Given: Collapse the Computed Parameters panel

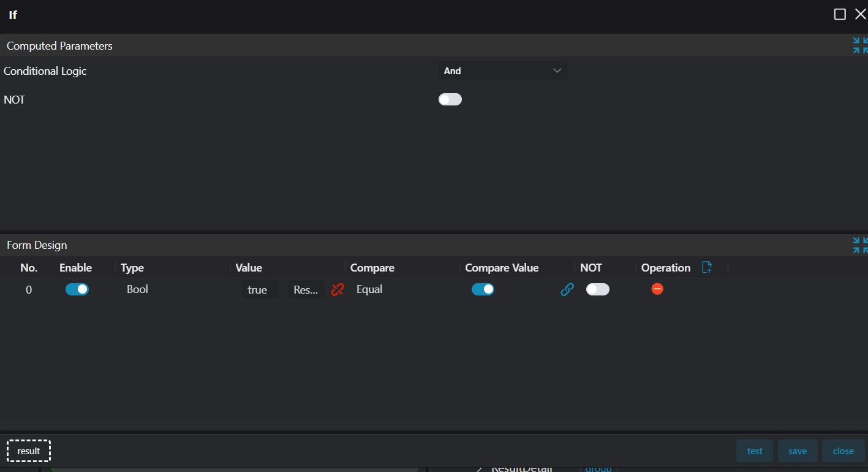Looking at the screenshot, I should 860,45.
